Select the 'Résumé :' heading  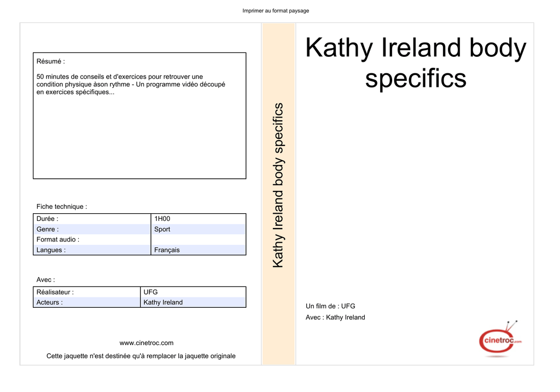[51, 61]
